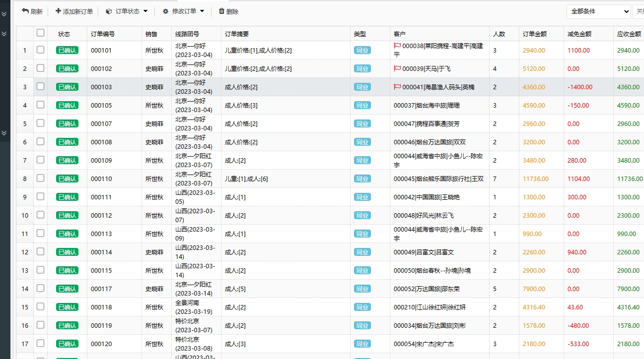The image size is (644, 359).
Task: Sort by the 订单编号 column header
Action: [x=103, y=34]
